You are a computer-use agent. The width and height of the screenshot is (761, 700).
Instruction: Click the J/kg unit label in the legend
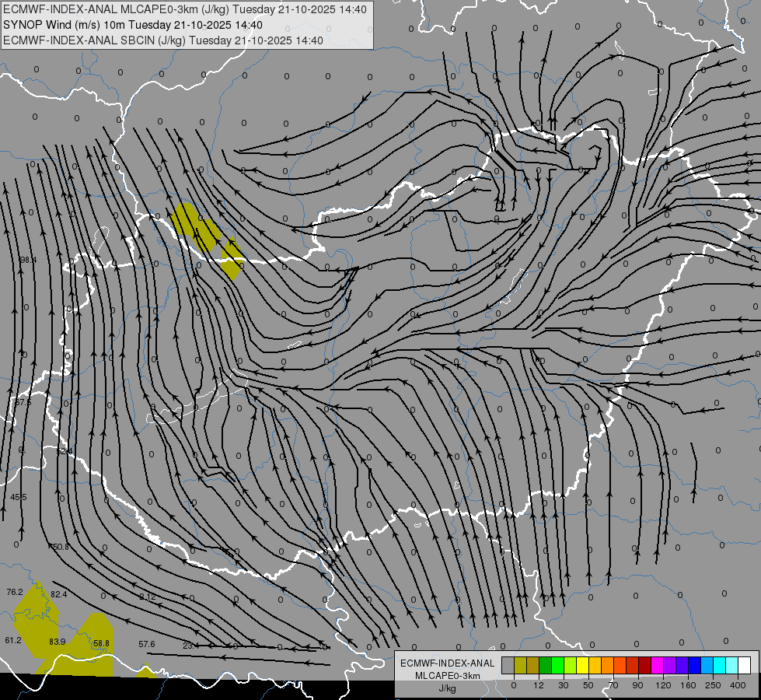click(x=447, y=688)
